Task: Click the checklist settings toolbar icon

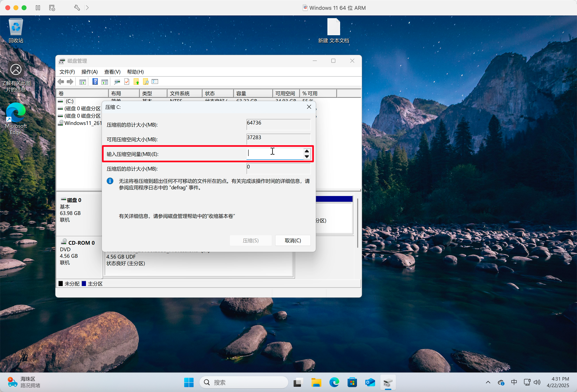Action: pos(155,82)
